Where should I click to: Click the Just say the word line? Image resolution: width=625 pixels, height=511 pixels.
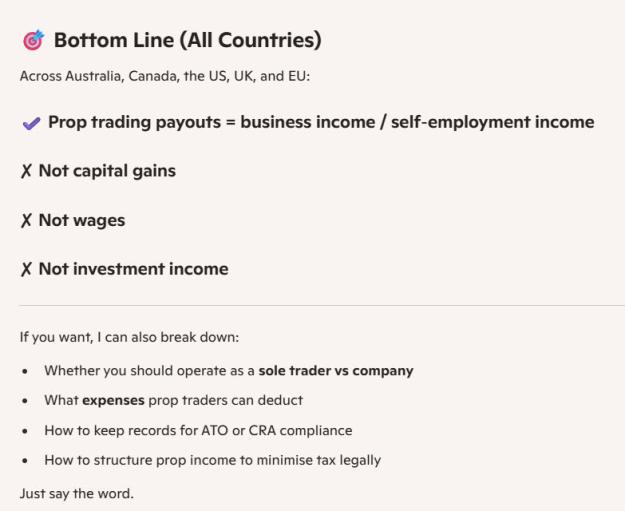pos(77,494)
